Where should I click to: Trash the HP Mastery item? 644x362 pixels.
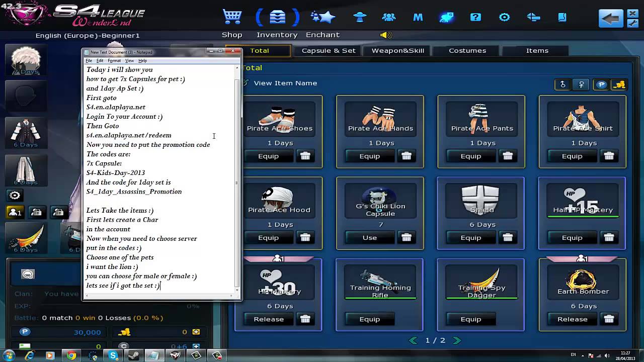pos(305,319)
